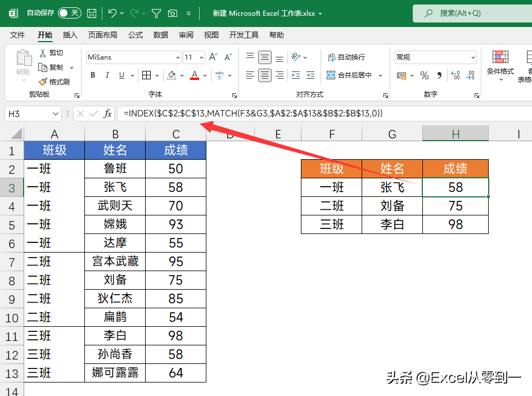The height and width of the screenshot is (396, 532).
Task: Click the increase indent icon
Action: click(310, 75)
